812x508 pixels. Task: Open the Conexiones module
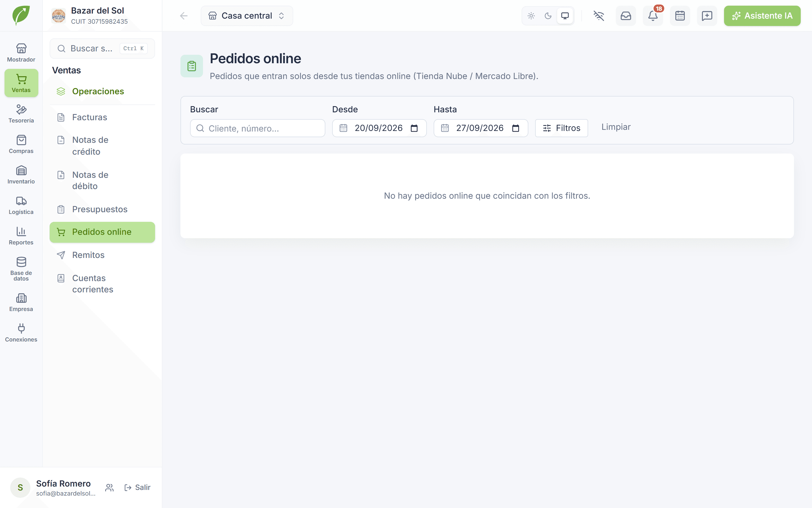point(21,333)
